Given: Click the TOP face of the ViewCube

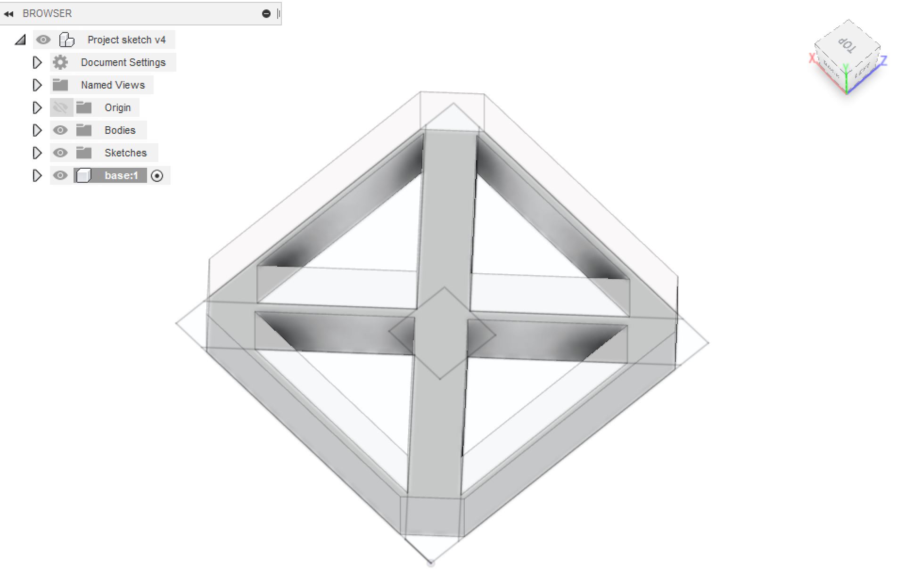Looking at the screenshot, I should [x=847, y=45].
